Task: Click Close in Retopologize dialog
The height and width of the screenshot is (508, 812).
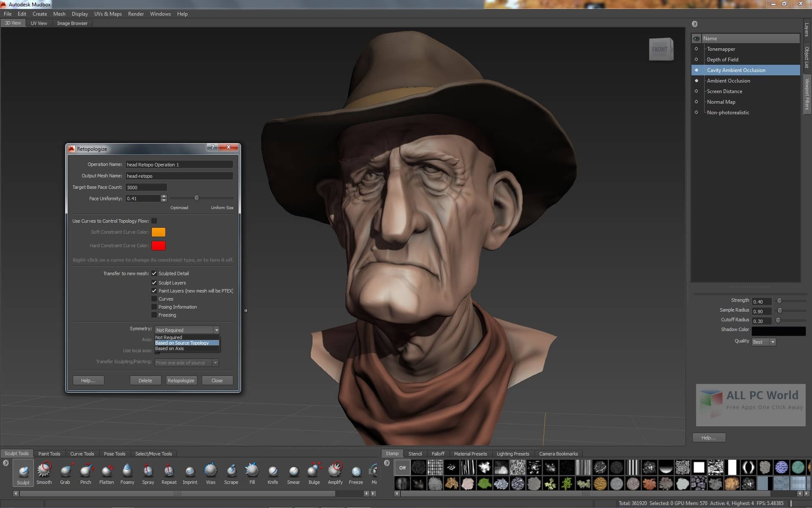Action: pos(217,381)
